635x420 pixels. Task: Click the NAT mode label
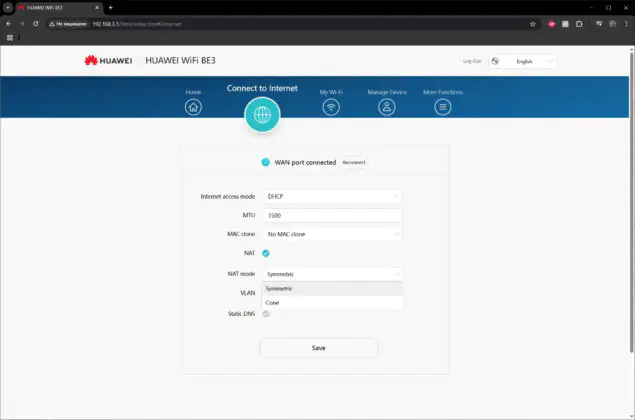pyautogui.click(x=241, y=274)
